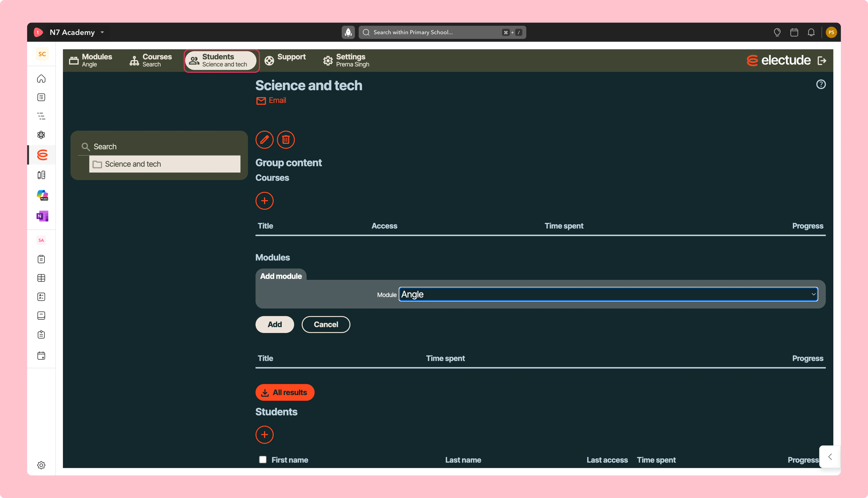This screenshot has height=498, width=868.
Task: Open the help question mark icon
Action: pyautogui.click(x=821, y=84)
